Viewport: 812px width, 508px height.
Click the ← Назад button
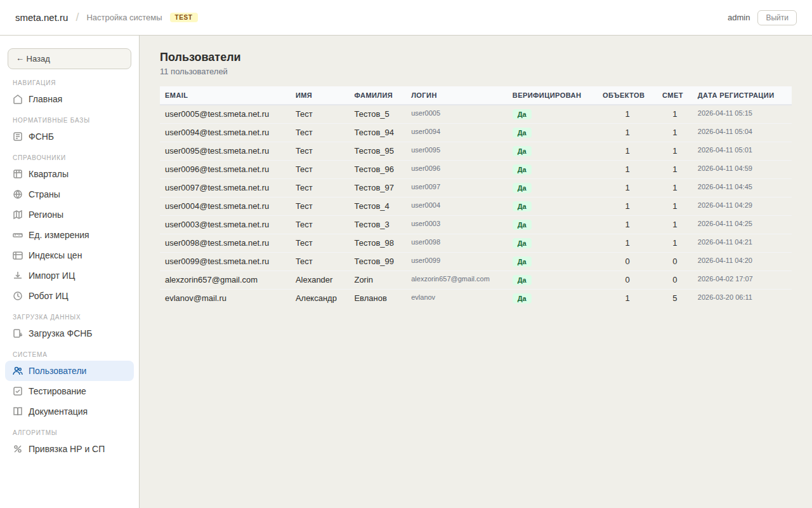pyautogui.click(x=69, y=58)
